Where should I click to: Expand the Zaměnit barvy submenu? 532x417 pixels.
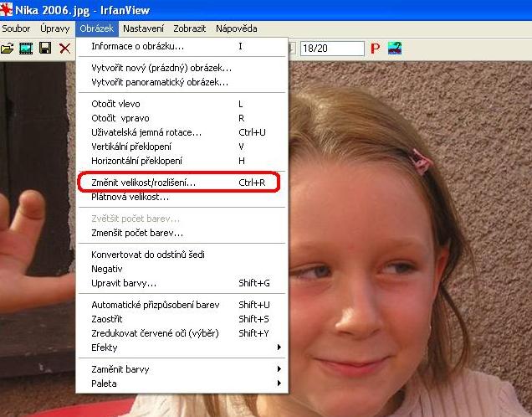coord(182,369)
